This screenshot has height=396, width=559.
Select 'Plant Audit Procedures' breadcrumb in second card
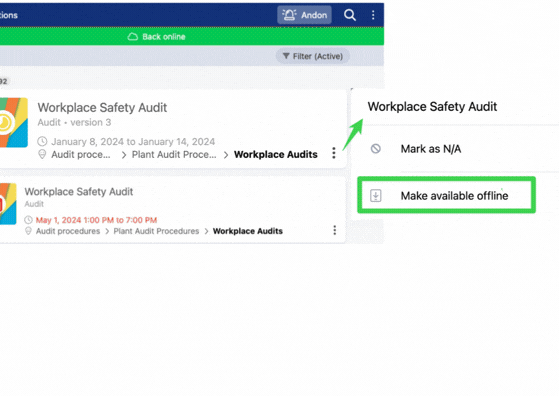coord(156,231)
